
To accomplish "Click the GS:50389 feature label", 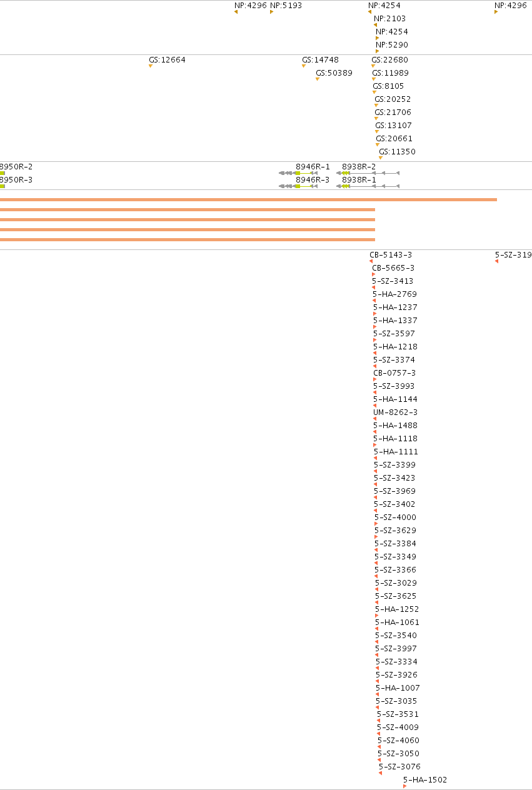I will [x=334, y=73].
